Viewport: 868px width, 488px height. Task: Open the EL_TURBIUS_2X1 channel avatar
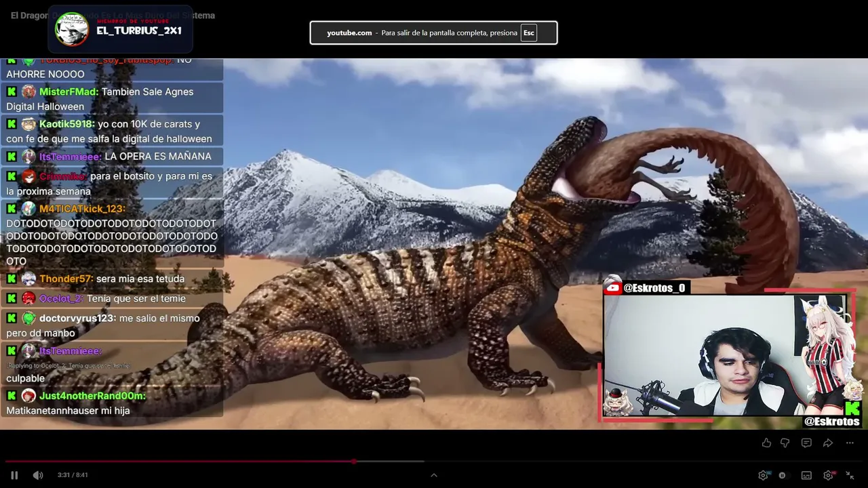71,29
